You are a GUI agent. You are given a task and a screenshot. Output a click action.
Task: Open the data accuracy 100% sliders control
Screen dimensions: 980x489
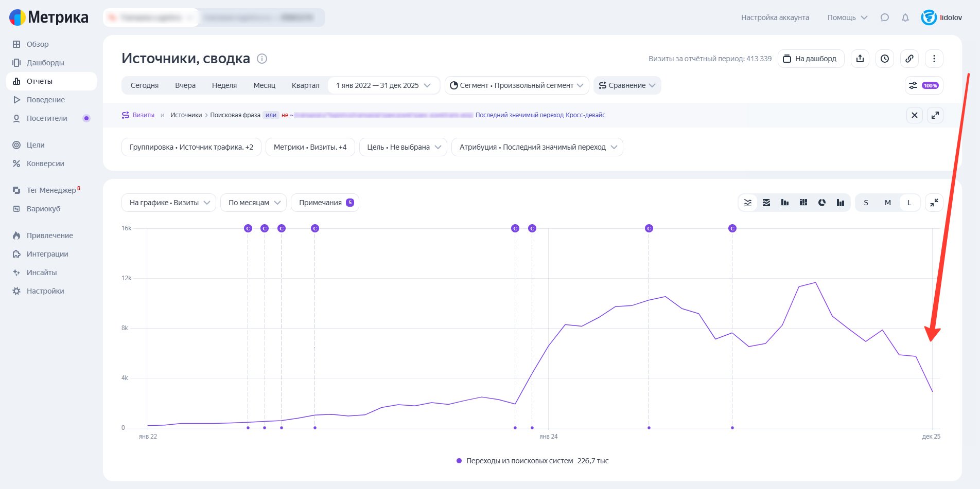[x=924, y=85]
